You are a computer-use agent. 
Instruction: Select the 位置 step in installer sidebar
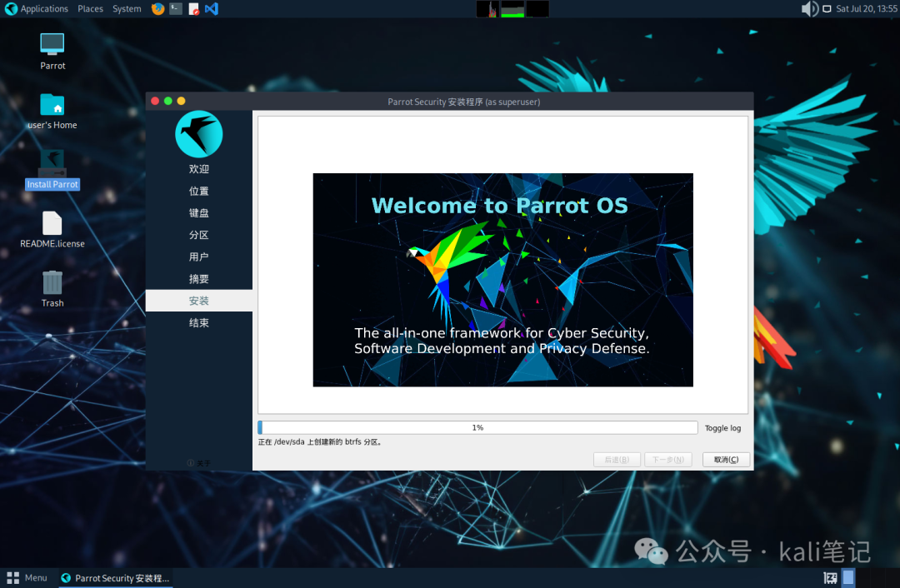click(x=198, y=191)
